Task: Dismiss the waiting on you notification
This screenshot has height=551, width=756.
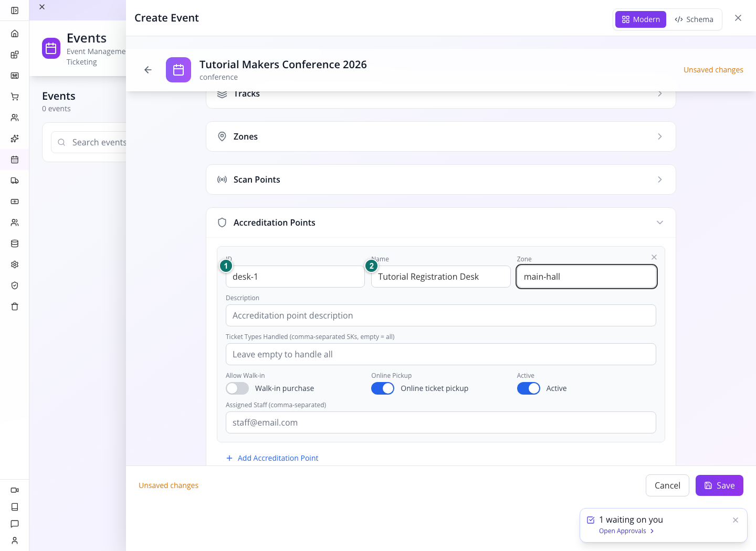Action: pos(736,520)
